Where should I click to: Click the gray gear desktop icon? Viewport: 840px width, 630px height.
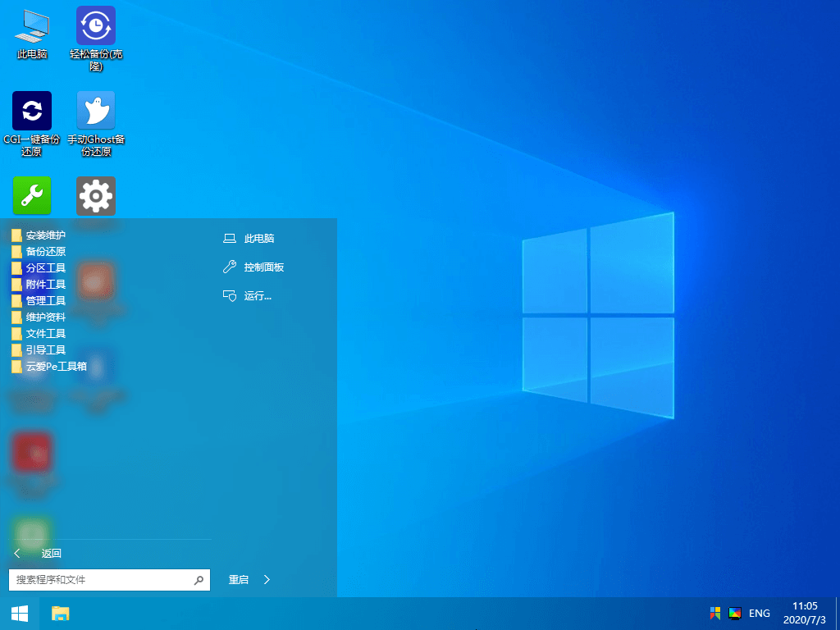click(x=96, y=195)
